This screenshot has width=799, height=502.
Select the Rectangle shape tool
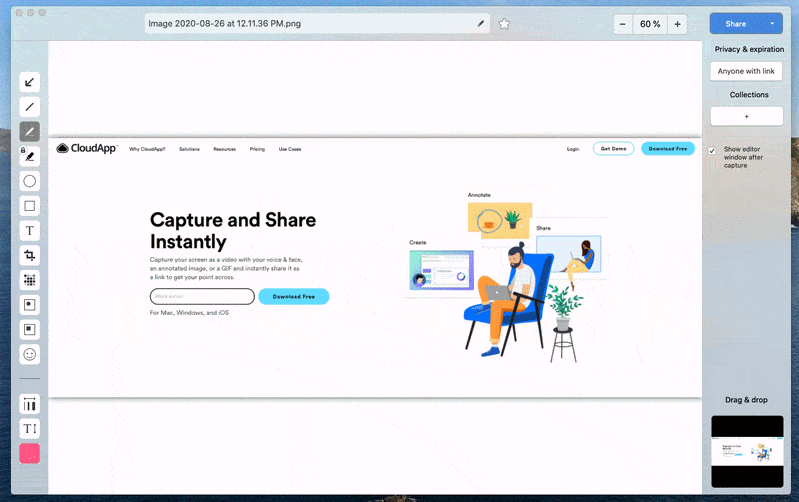30,206
